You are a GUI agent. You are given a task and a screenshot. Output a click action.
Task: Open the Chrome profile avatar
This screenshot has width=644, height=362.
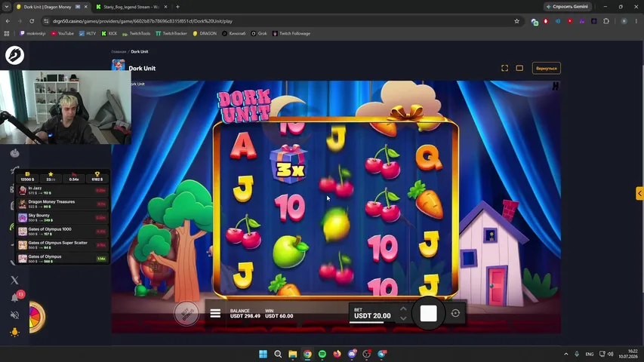pyautogui.click(x=624, y=21)
